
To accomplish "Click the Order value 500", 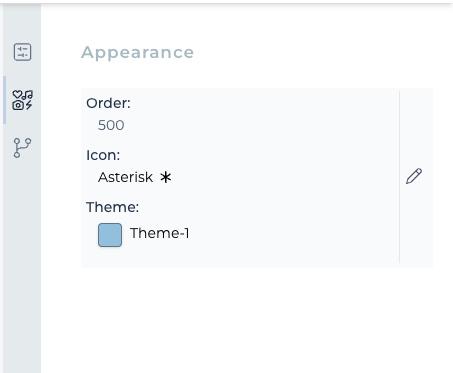I will pos(111,125).
